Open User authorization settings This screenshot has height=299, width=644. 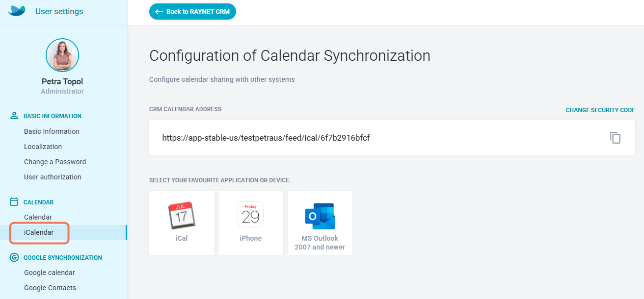tap(53, 177)
